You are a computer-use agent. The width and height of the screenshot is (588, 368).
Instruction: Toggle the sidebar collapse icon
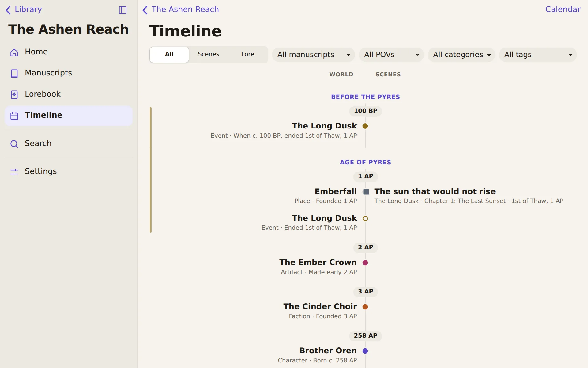(123, 10)
